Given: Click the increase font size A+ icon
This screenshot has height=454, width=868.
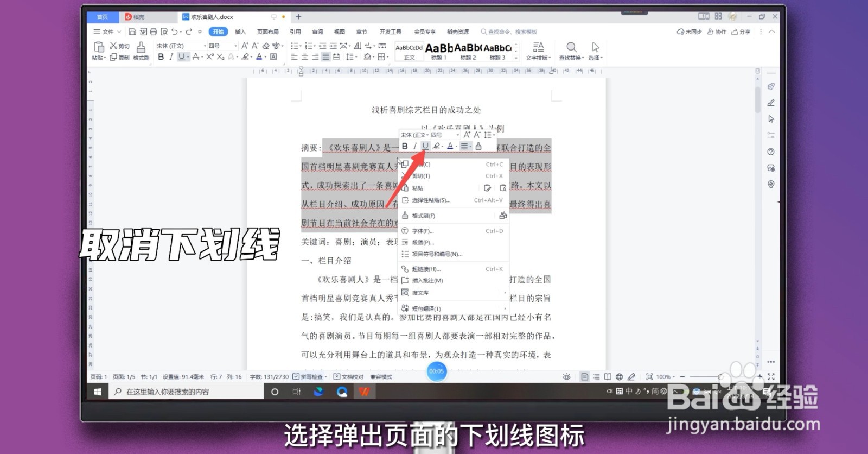Looking at the screenshot, I should pyautogui.click(x=245, y=46).
